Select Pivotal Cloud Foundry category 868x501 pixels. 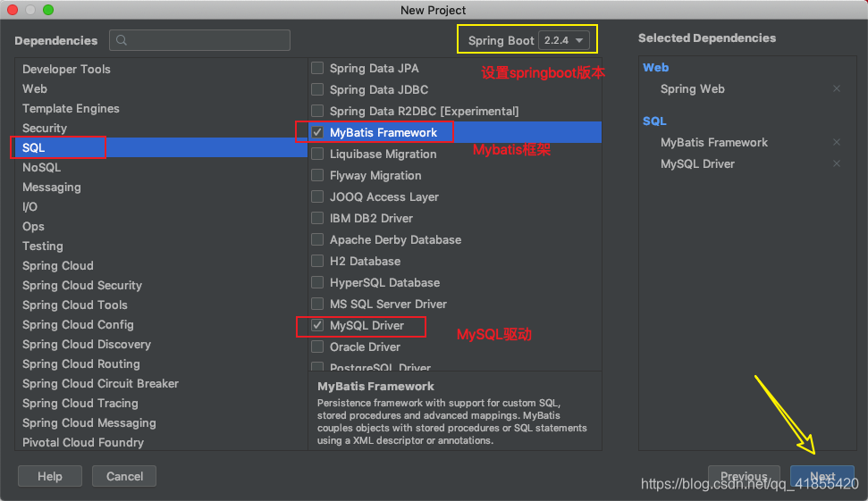click(161, 442)
